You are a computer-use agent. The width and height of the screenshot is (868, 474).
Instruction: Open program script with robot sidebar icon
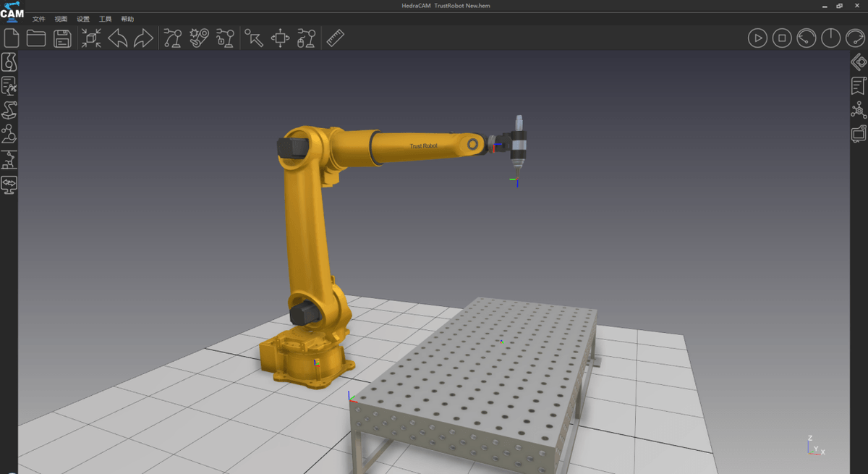(9, 86)
